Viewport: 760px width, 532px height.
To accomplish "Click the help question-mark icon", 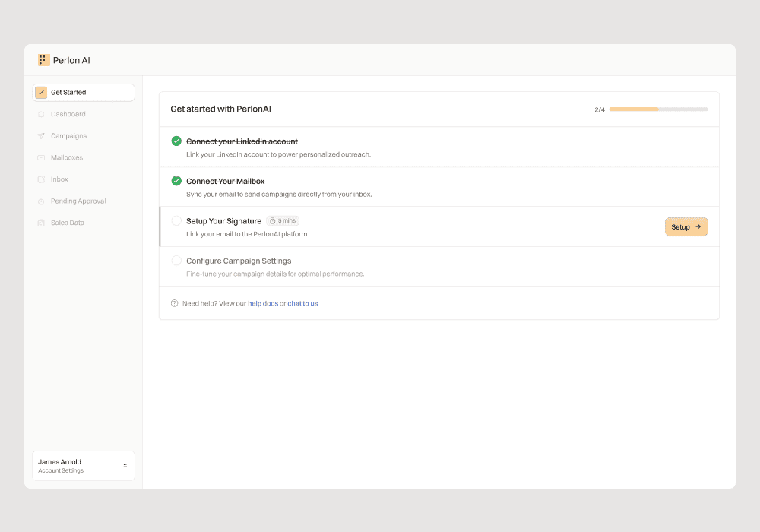I will click(x=174, y=303).
